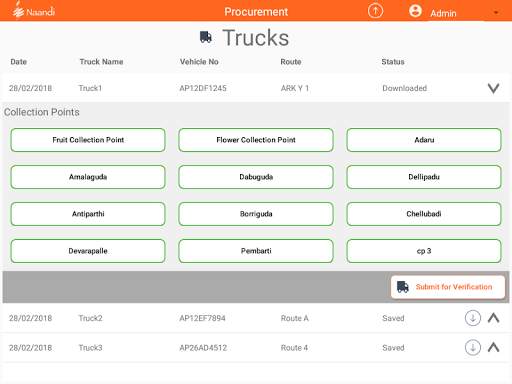Select the Pembarti collection point
Screen dimensions: 512x384
[256, 251]
